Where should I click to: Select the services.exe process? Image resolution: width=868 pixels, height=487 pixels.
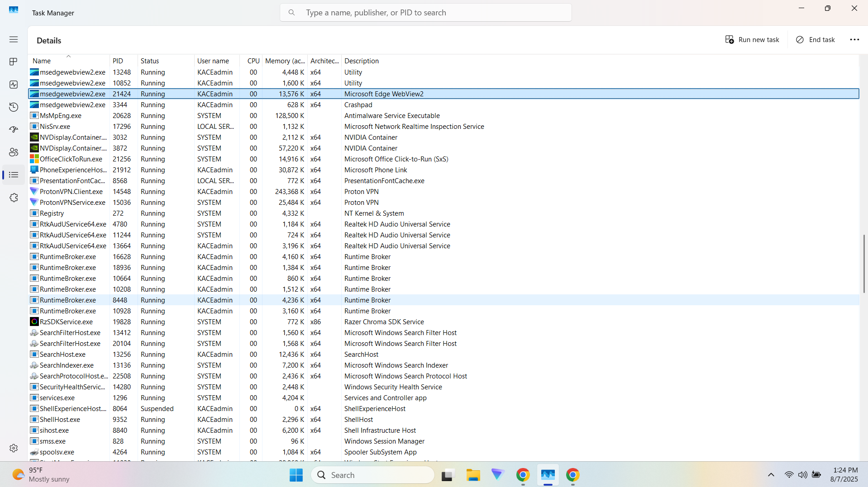click(444, 398)
